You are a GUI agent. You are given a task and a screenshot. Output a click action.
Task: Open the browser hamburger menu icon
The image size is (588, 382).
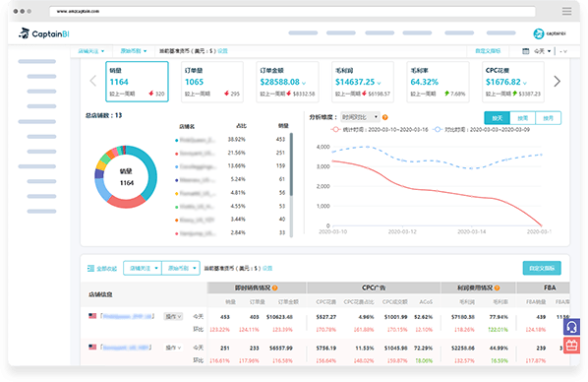pyautogui.click(x=566, y=11)
